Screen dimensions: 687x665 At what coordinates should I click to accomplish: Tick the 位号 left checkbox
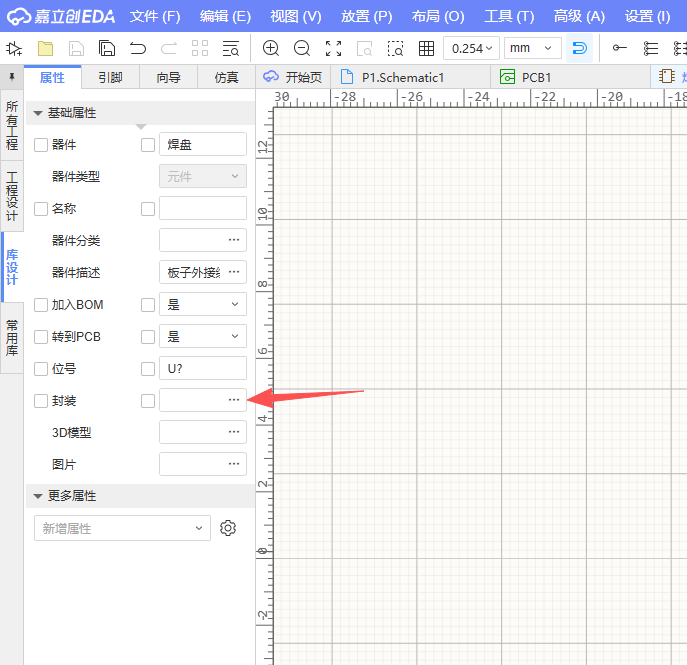pyautogui.click(x=41, y=369)
